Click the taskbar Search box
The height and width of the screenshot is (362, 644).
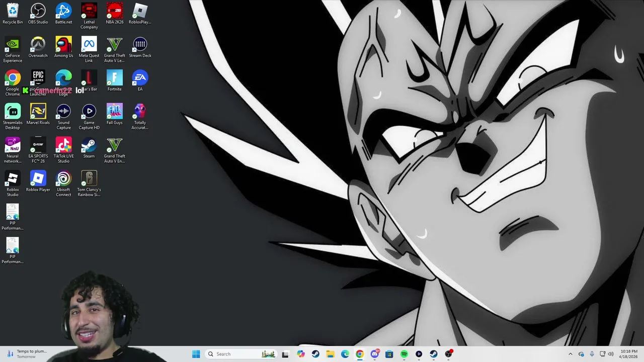tap(242, 354)
